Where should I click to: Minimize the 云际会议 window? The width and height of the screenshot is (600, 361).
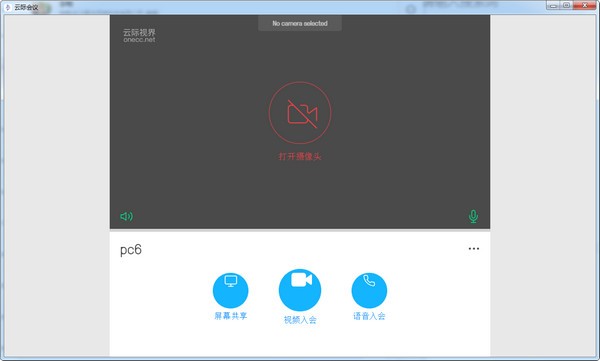point(553,5)
